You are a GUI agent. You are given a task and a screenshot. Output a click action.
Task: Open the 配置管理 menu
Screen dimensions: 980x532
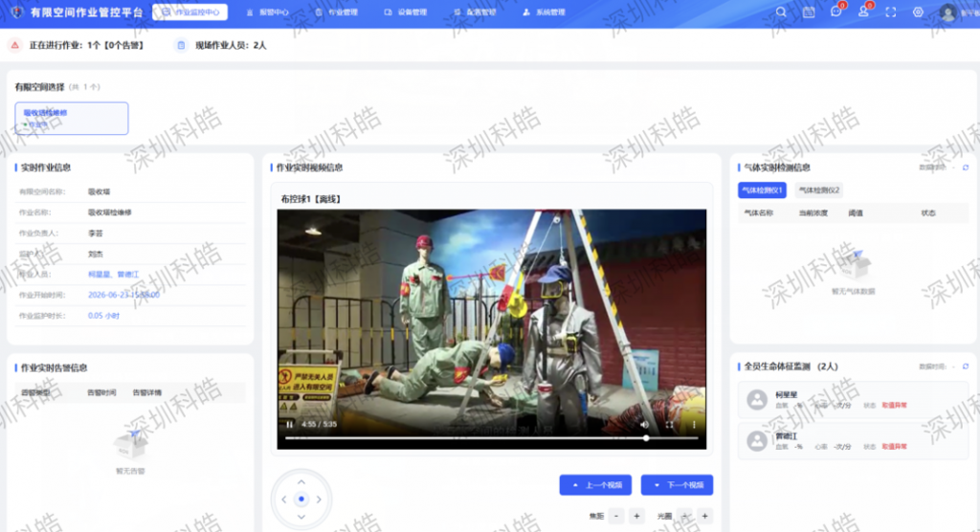(x=475, y=11)
